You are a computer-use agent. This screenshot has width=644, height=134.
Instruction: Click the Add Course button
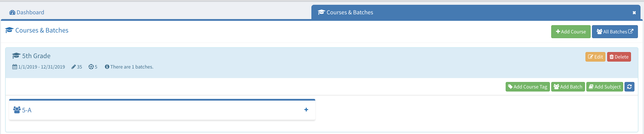pos(570,32)
